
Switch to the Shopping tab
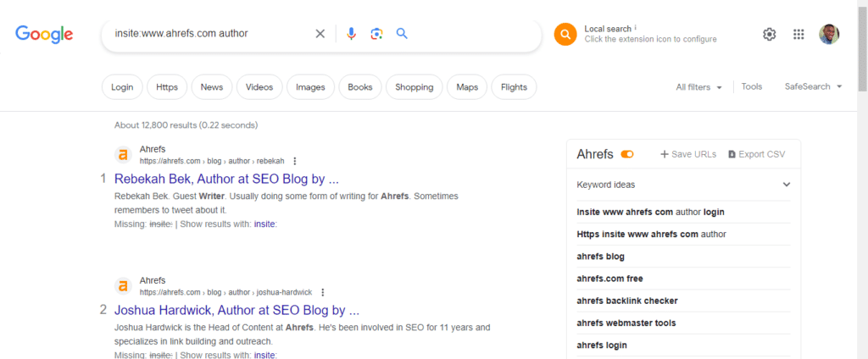415,87
